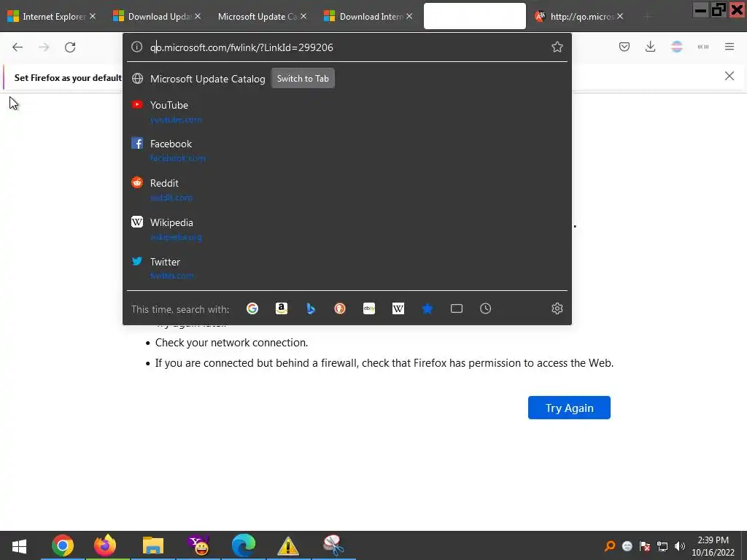Launch Microsoft Edge from taskbar
This screenshot has width=747, height=560.
click(x=244, y=545)
